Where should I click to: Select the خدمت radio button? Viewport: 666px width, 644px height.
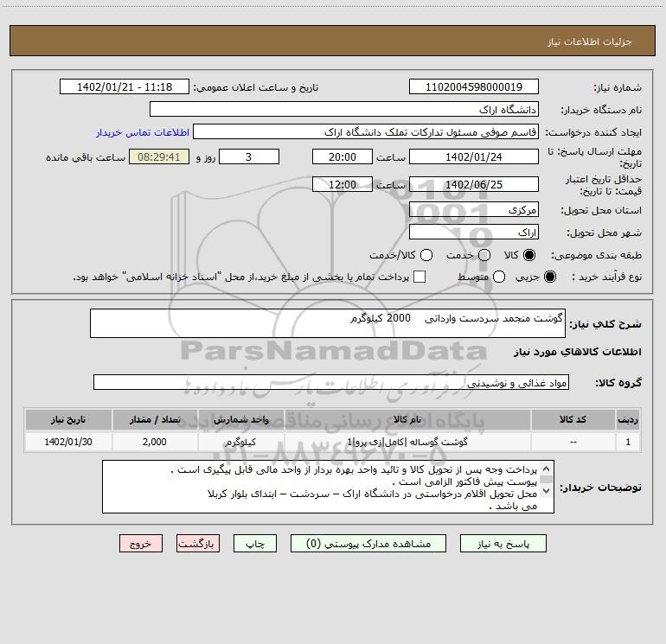484,255
